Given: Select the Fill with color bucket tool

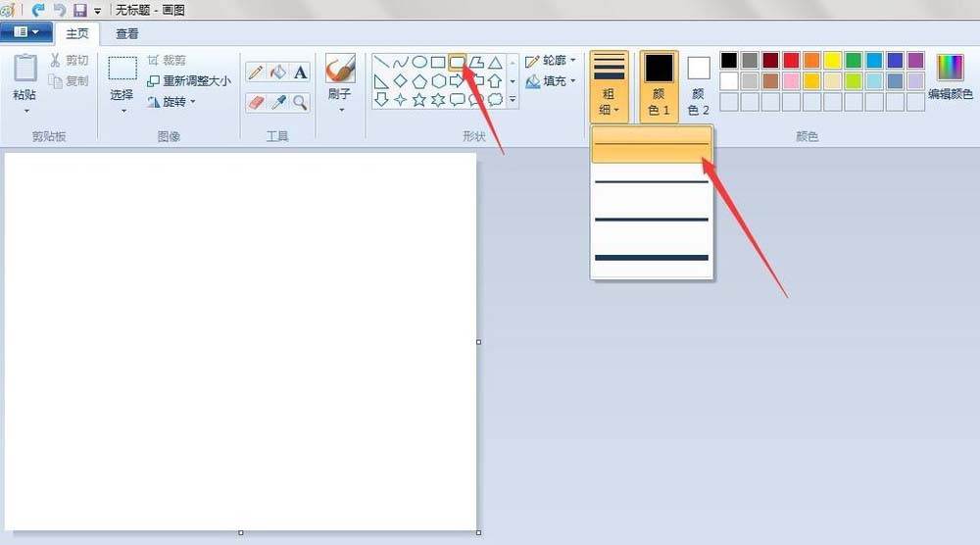Looking at the screenshot, I should pos(278,73).
